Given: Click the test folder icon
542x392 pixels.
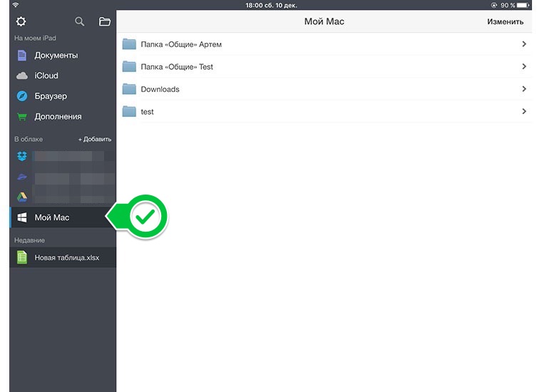Looking at the screenshot, I should (129, 111).
